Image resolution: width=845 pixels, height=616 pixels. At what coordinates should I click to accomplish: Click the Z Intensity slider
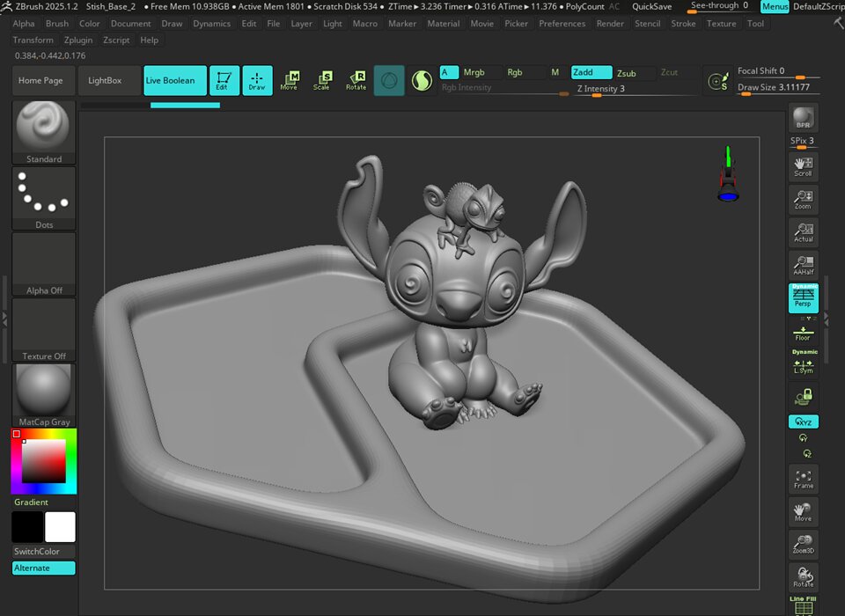click(636, 89)
